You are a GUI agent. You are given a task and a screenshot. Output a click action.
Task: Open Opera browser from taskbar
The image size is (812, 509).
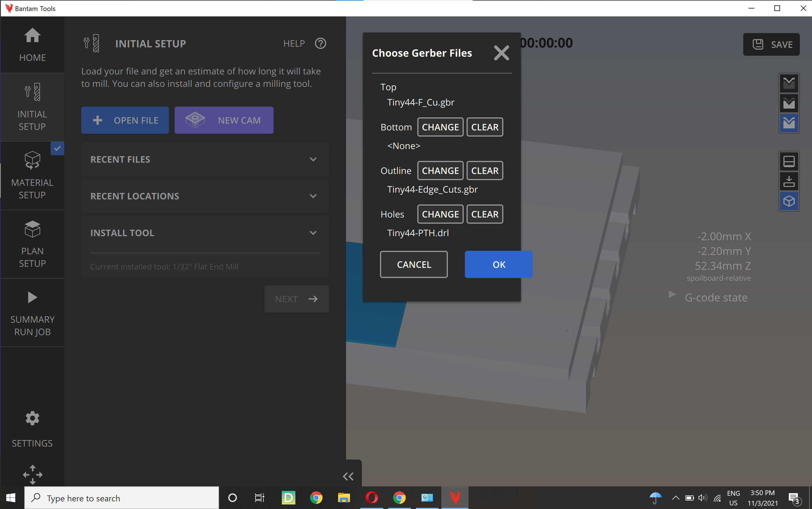click(x=371, y=498)
